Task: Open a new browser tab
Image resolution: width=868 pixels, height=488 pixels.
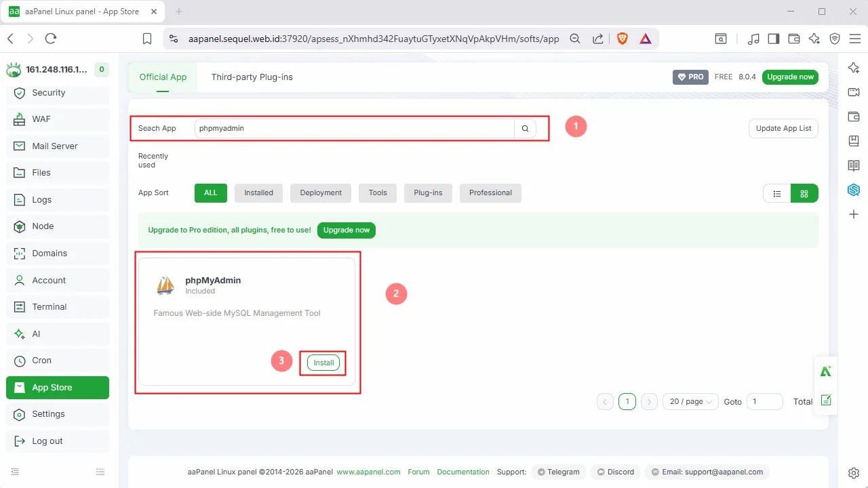Action: tap(179, 12)
